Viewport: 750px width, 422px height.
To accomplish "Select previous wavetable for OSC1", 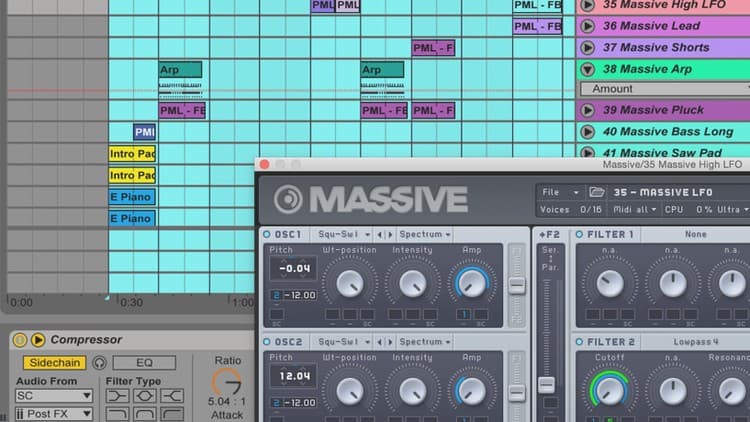I will tap(380, 234).
